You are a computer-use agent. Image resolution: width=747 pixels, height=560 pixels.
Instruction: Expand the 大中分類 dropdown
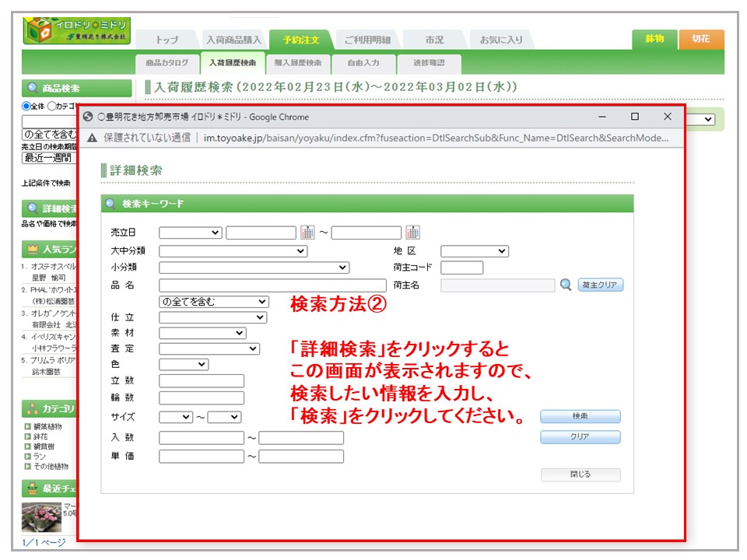tap(233, 251)
